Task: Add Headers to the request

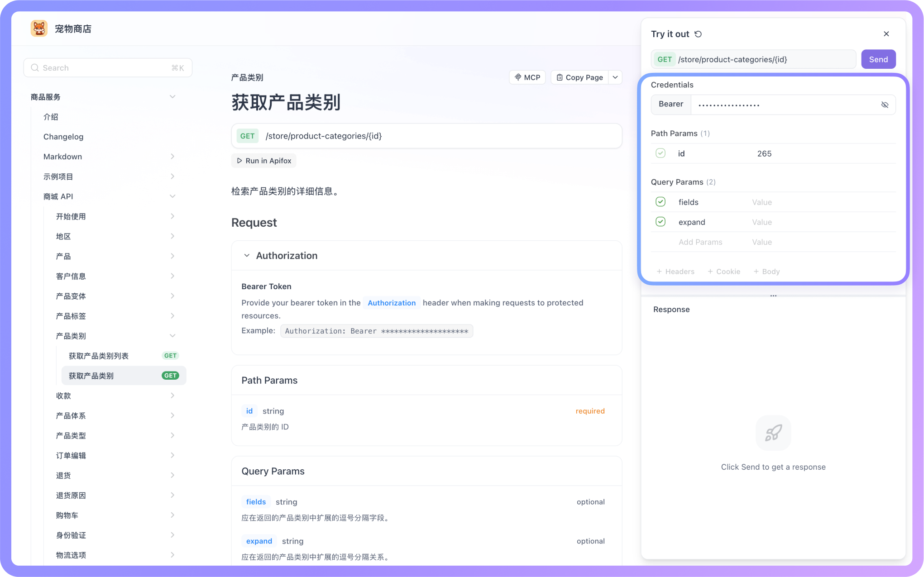Action: tap(675, 272)
